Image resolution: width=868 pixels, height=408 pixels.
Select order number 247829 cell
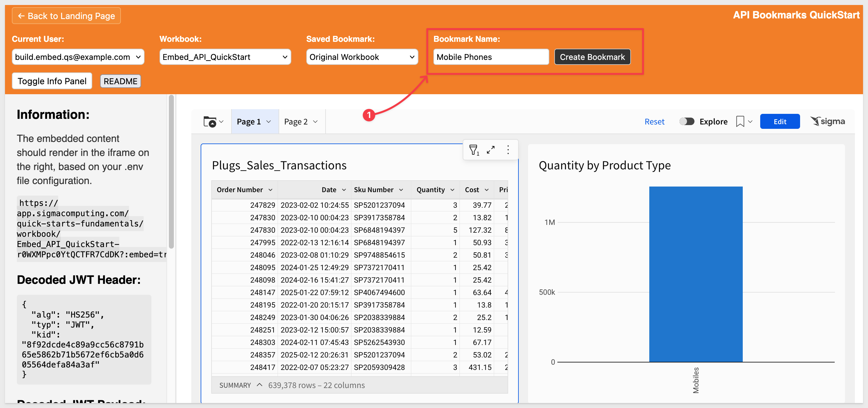click(x=245, y=205)
